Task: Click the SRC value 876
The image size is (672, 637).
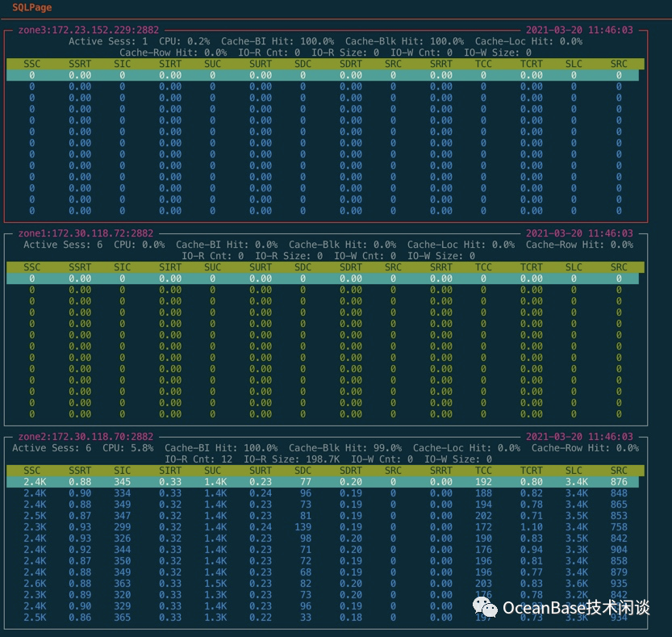Action: point(619,482)
